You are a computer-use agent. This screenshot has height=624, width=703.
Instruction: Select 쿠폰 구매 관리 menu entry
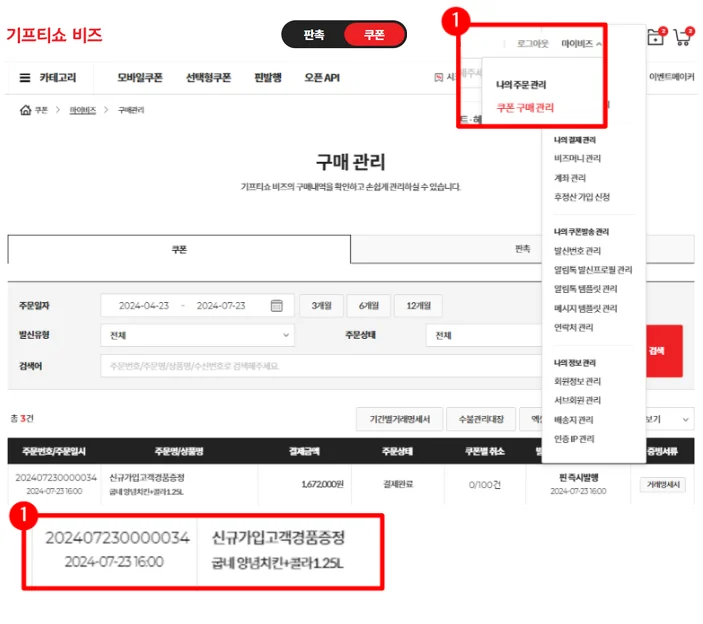525,108
